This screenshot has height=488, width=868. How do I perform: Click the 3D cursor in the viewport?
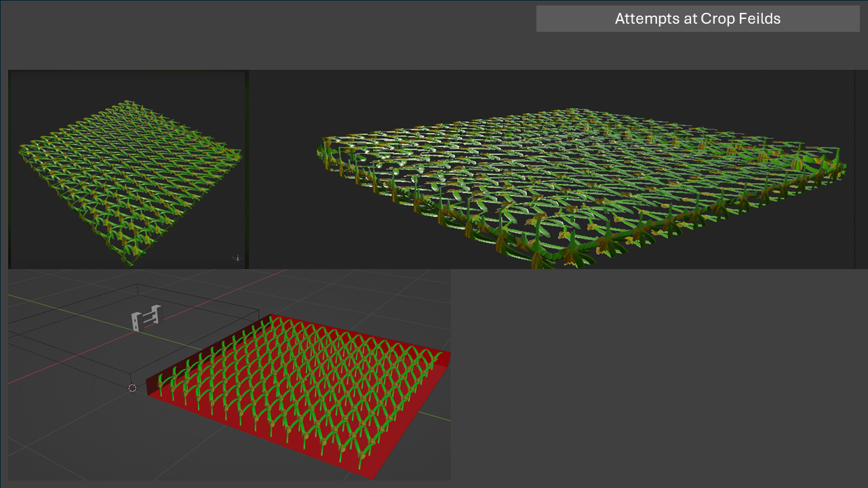click(x=132, y=388)
